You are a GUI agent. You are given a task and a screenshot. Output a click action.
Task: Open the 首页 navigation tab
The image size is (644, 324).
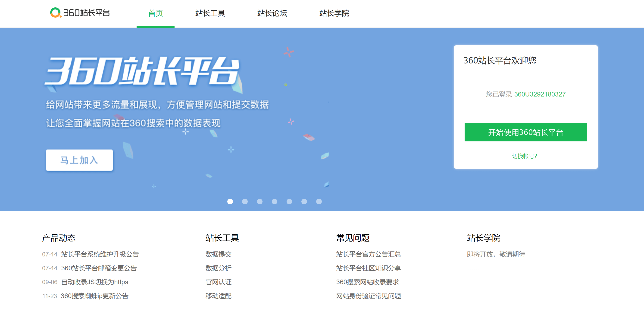pos(156,13)
